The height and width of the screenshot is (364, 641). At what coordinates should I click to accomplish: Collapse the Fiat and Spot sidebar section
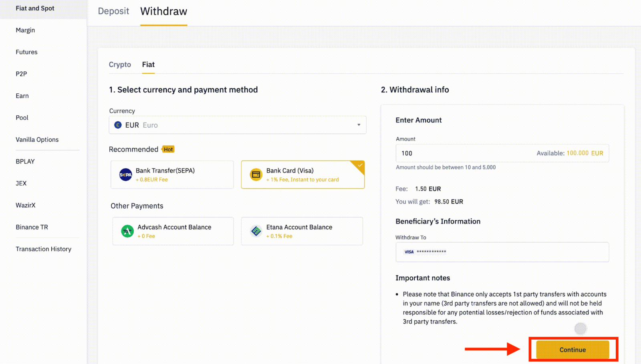point(35,8)
